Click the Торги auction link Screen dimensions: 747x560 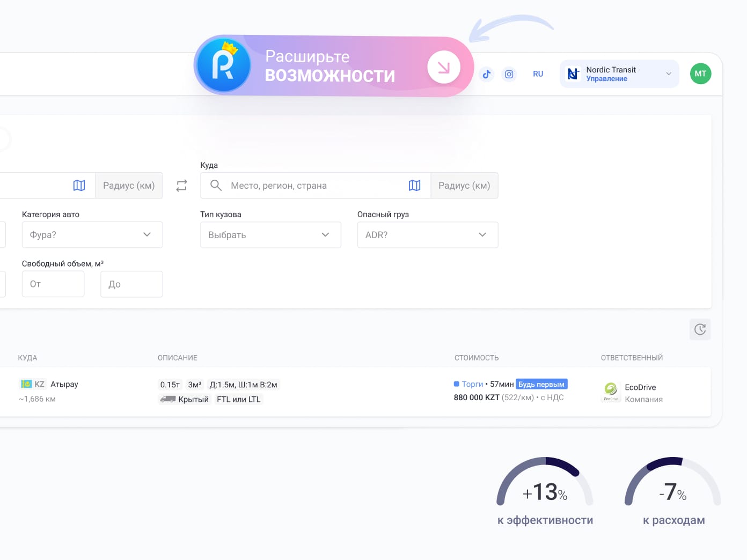point(472,384)
